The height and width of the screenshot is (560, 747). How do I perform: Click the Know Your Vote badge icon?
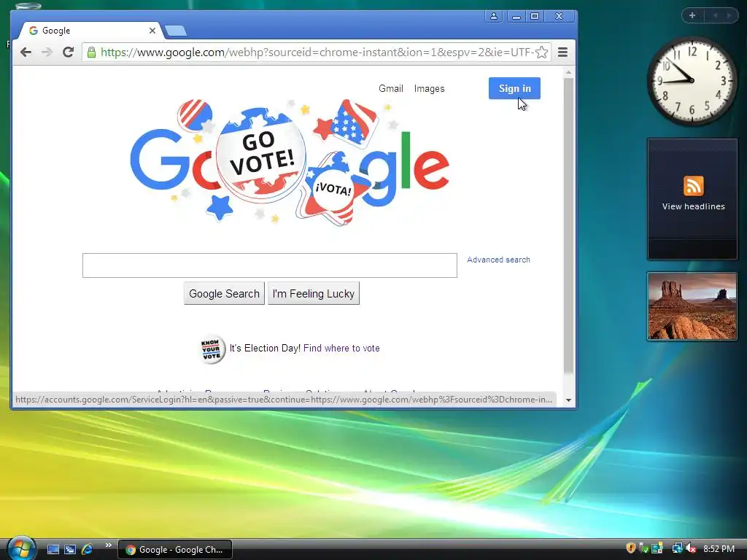pyautogui.click(x=212, y=349)
